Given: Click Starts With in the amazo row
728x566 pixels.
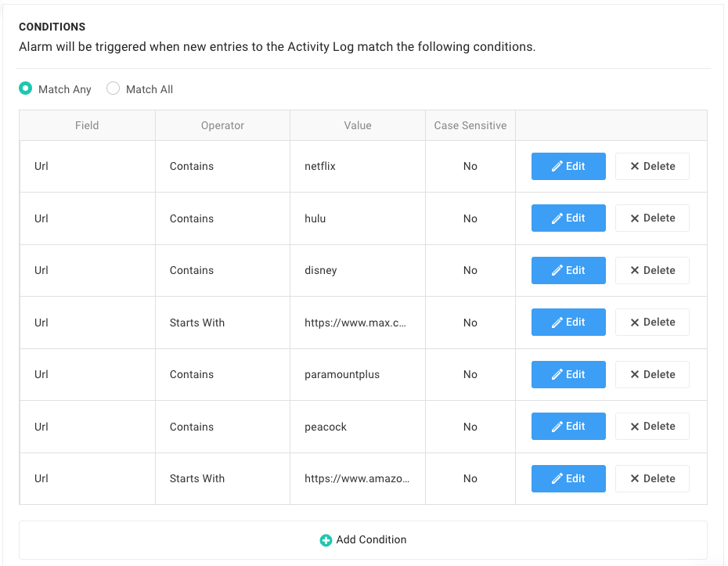Looking at the screenshot, I should coord(196,478).
